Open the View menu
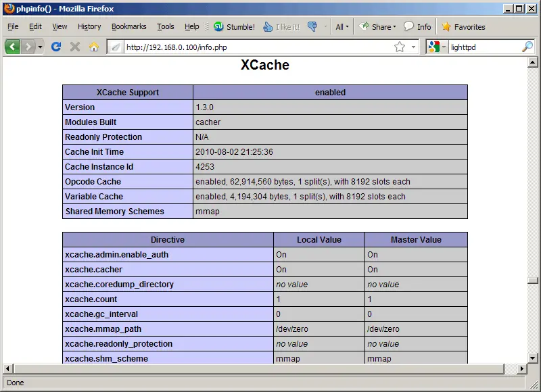Image resolution: width=541 pixels, height=392 pixels. click(60, 26)
